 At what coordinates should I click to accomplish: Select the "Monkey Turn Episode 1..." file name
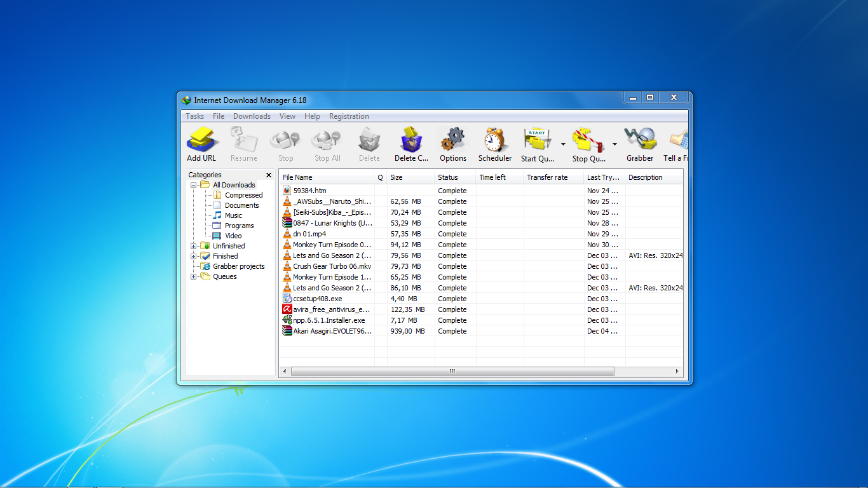(x=332, y=277)
